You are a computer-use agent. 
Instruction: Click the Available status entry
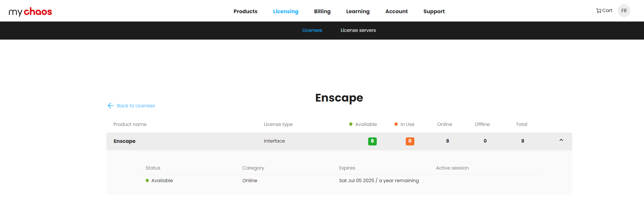click(159, 180)
